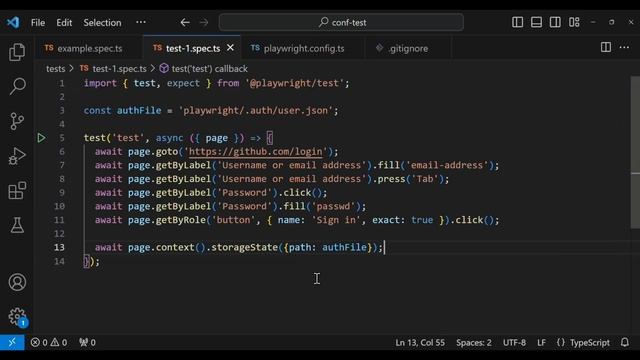640x360 pixels.
Task: Click 'authFile' in the const declaration
Action: point(139,111)
